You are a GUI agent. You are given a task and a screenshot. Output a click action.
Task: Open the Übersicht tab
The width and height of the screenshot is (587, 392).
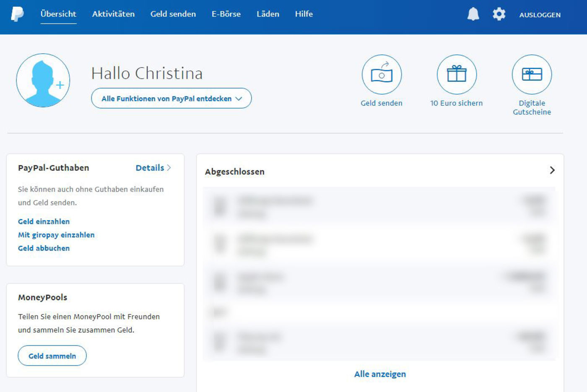point(58,14)
